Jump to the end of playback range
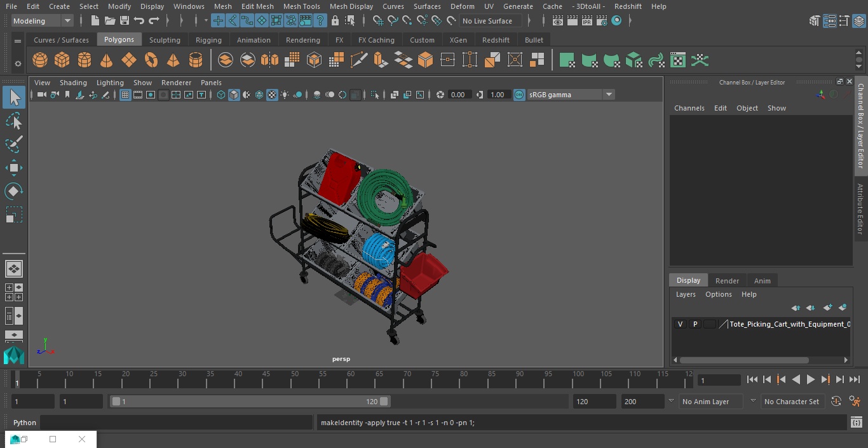The image size is (868, 448). [855, 379]
